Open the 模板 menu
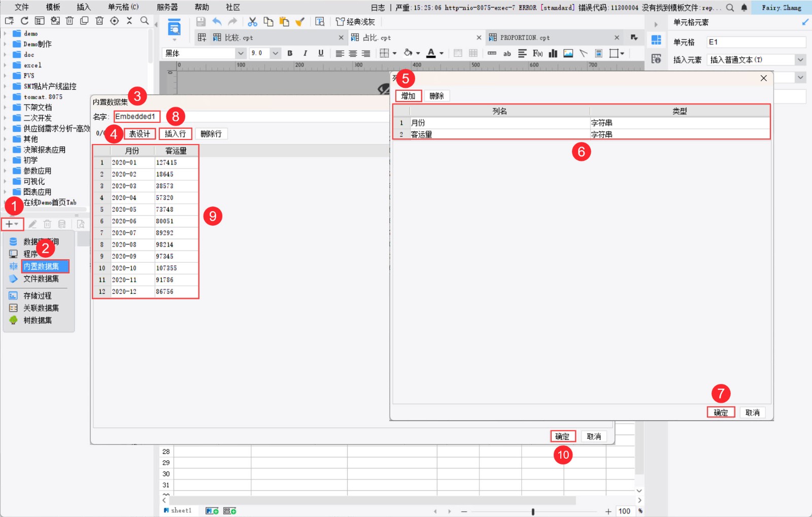This screenshot has width=812, height=517. pos(53,7)
